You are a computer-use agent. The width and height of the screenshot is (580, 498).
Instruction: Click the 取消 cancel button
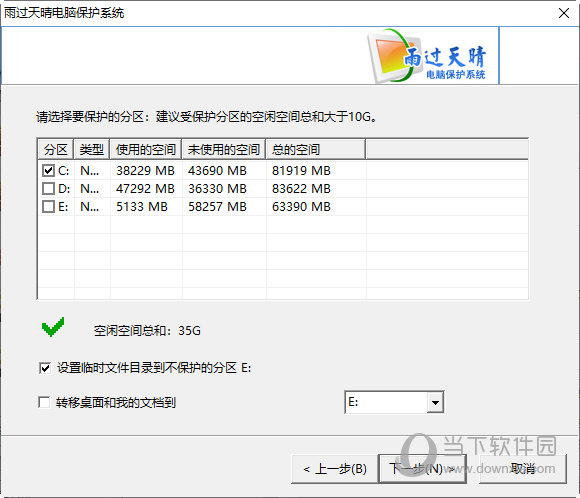(x=523, y=469)
